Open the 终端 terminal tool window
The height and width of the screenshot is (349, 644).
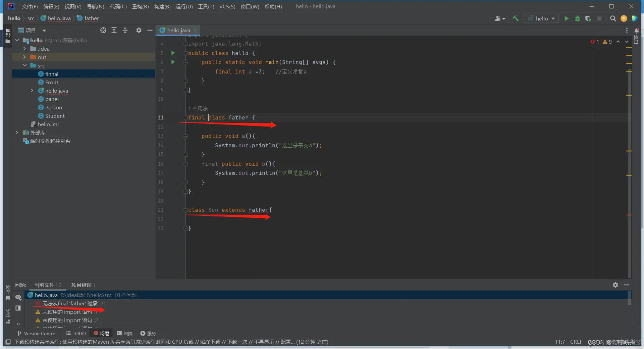point(125,334)
